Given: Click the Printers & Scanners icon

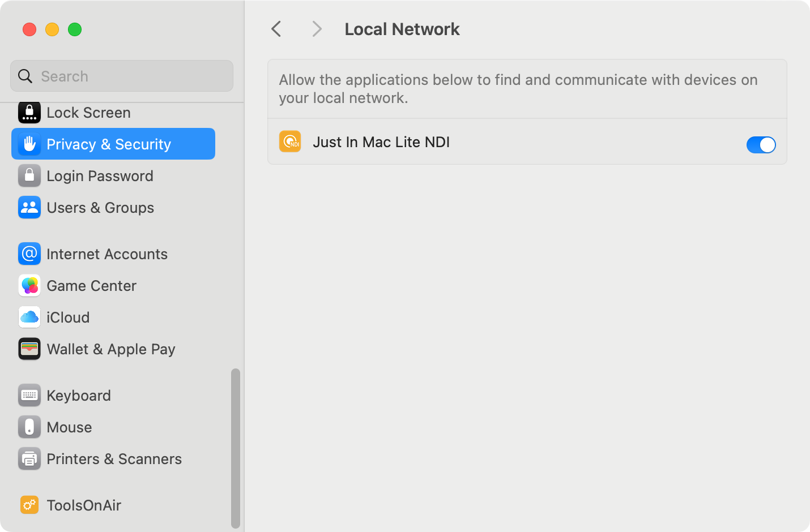Looking at the screenshot, I should pyautogui.click(x=29, y=459).
